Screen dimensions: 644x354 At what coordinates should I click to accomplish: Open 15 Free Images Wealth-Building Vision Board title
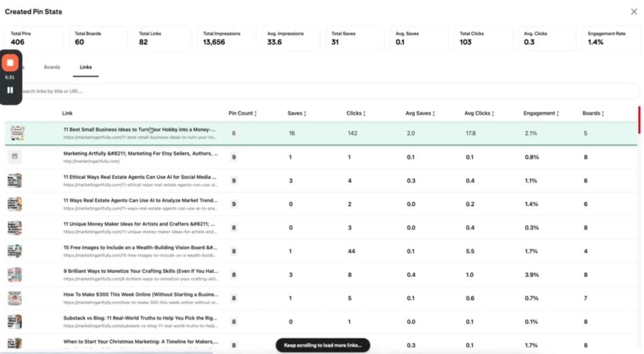click(140, 248)
